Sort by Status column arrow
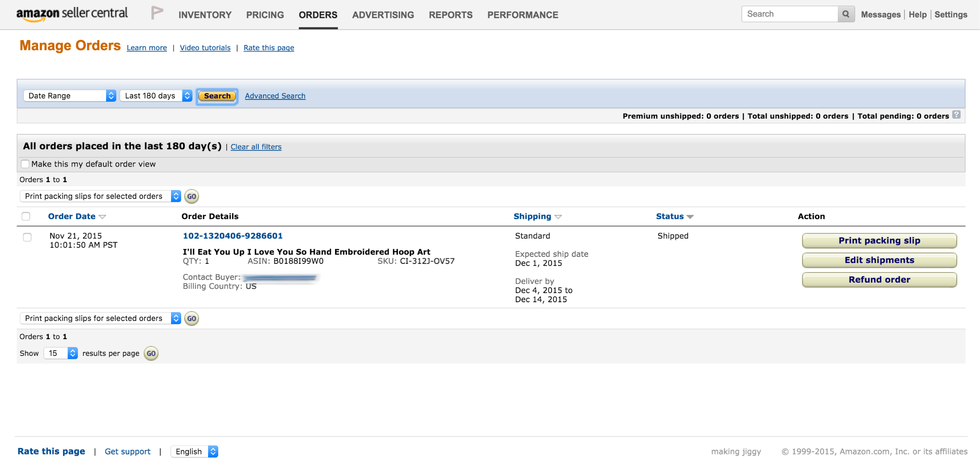Viewport: 980px width, 471px height. click(x=690, y=217)
